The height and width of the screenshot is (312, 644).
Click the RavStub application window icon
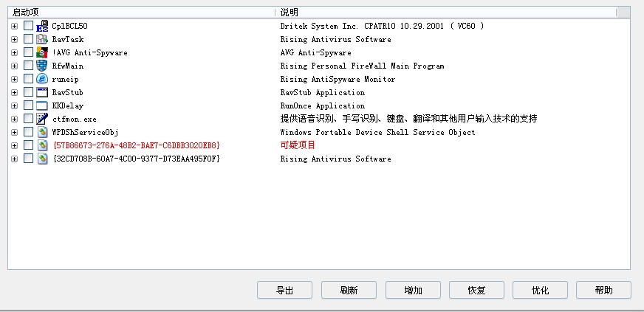click(x=42, y=92)
